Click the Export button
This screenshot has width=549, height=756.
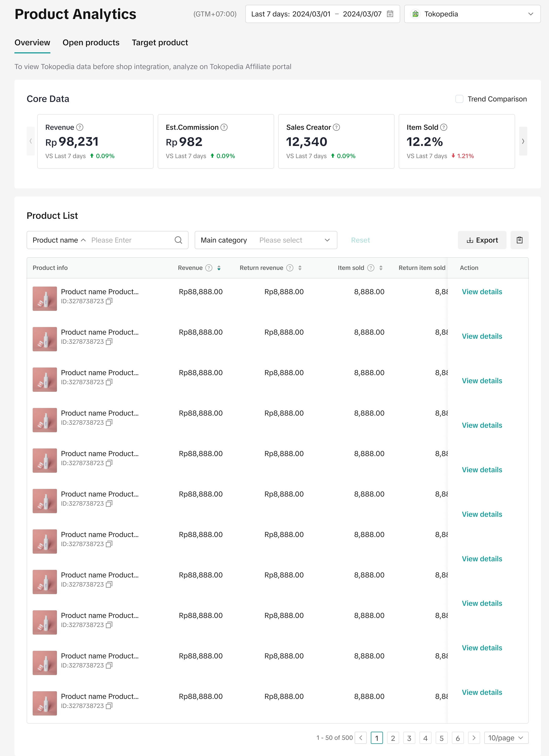pyautogui.click(x=482, y=240)
